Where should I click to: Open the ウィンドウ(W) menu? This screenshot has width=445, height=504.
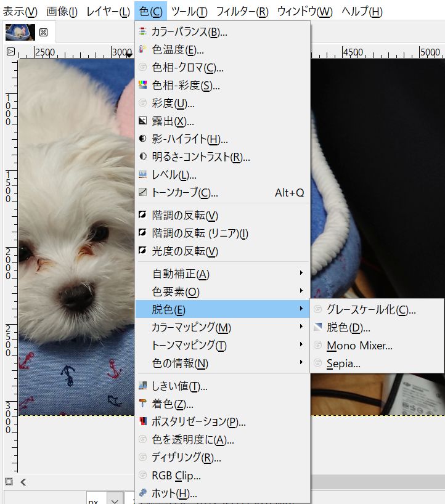[305, 12]
